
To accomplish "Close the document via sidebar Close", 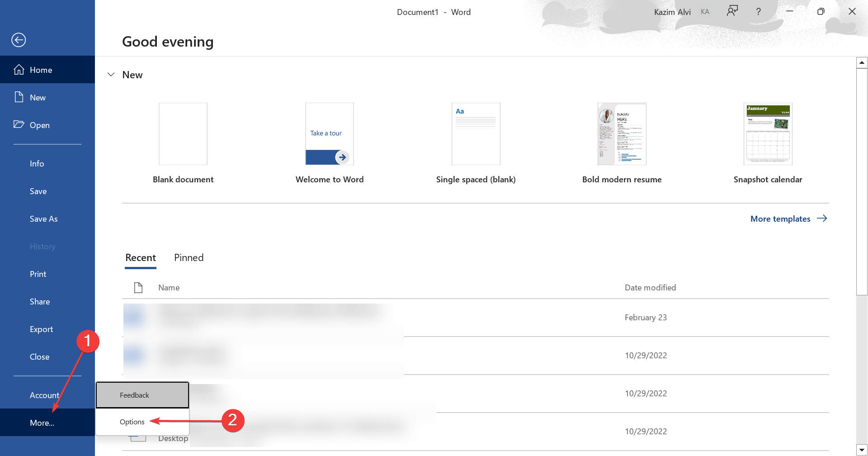I will (47, 356).
